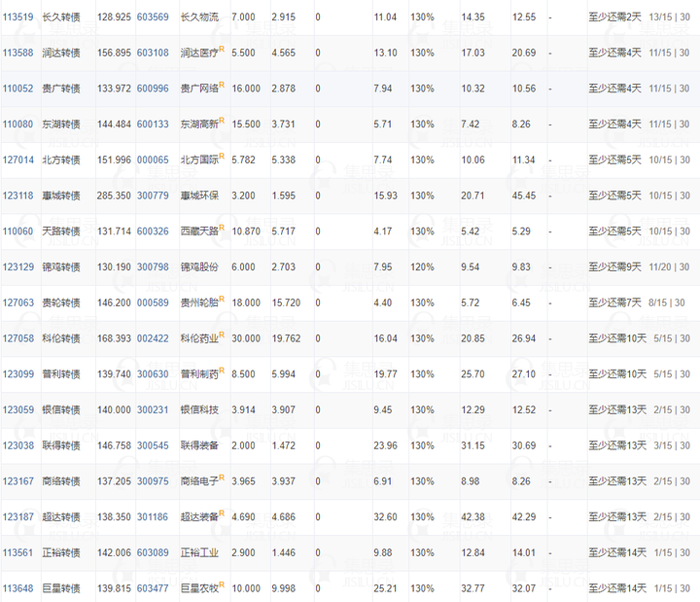
Task: Open bond code 110052 link
Action: (x=17, y=89)
